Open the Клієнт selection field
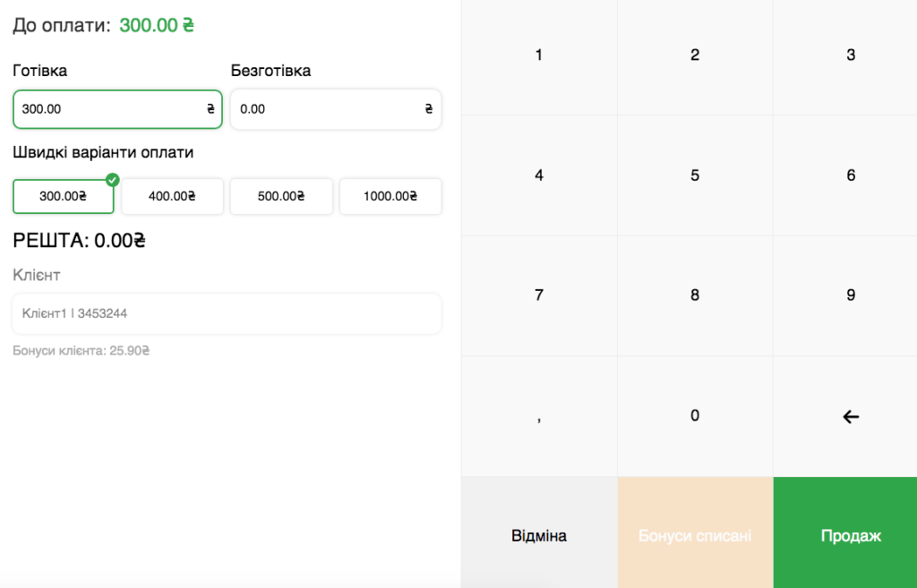This screenshot has width=917, height=588. point(227,314)
